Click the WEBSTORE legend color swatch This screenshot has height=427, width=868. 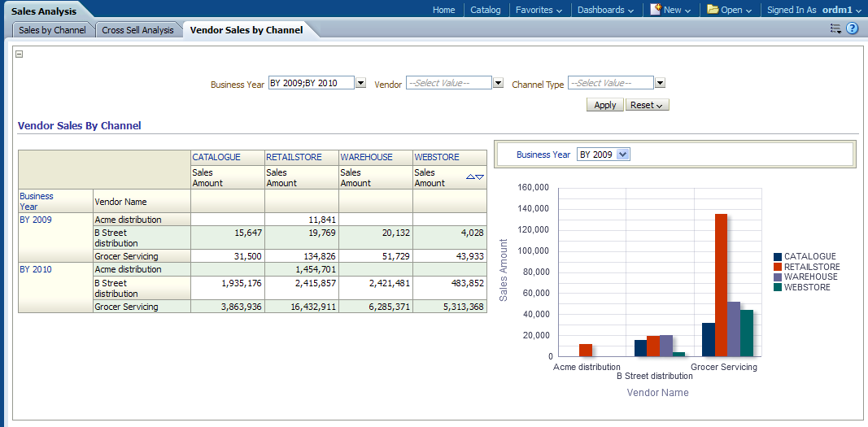(x=778, y=288)
